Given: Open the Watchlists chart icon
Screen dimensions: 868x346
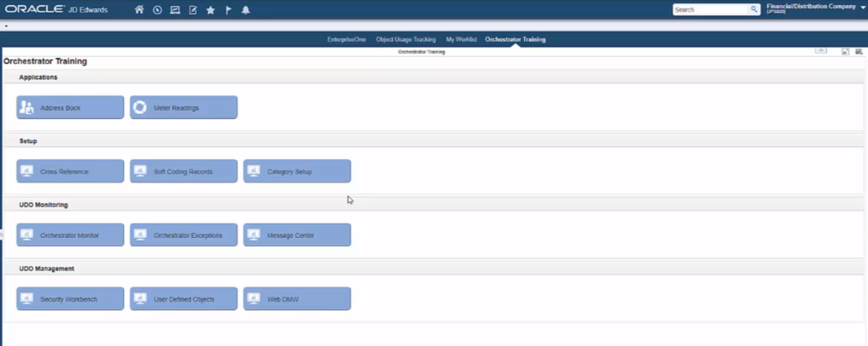Looking at the screenshot, I should 175,10.
